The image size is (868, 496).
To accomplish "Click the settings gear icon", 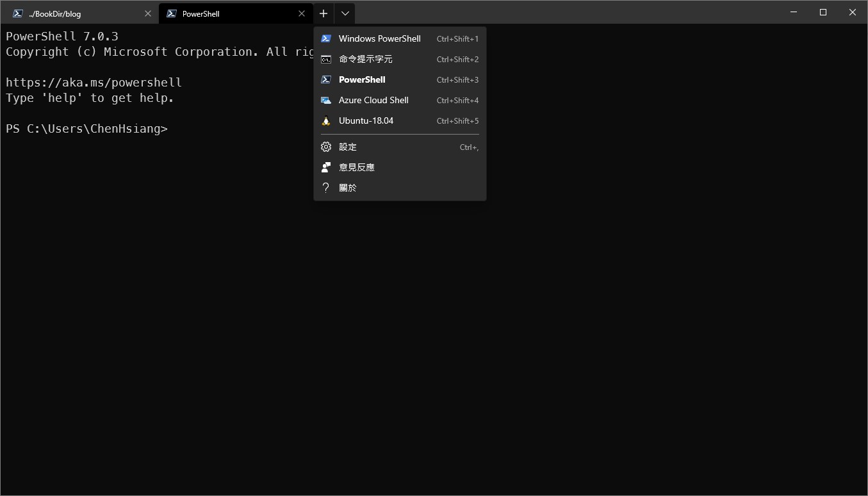I will coord(326,147).
